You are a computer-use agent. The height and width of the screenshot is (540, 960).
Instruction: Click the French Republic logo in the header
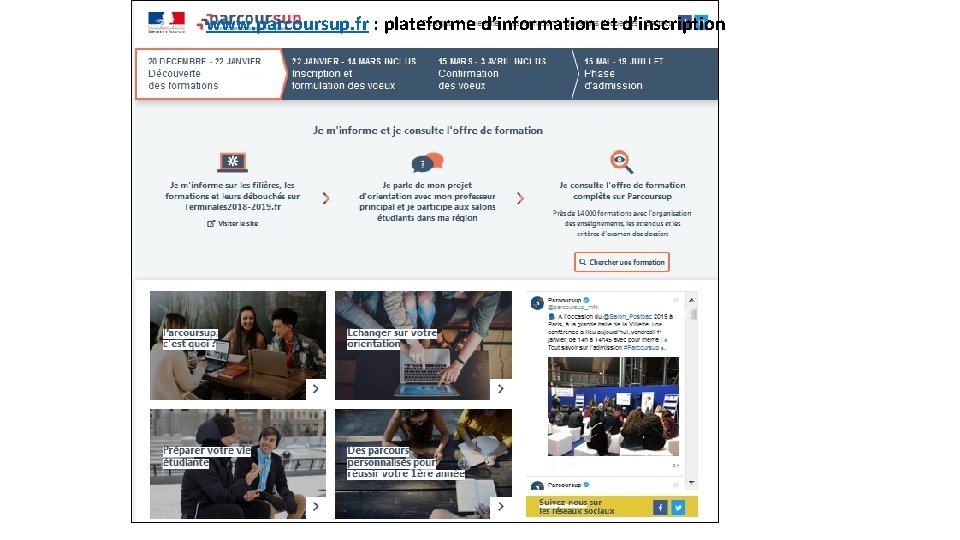[167, 22]
